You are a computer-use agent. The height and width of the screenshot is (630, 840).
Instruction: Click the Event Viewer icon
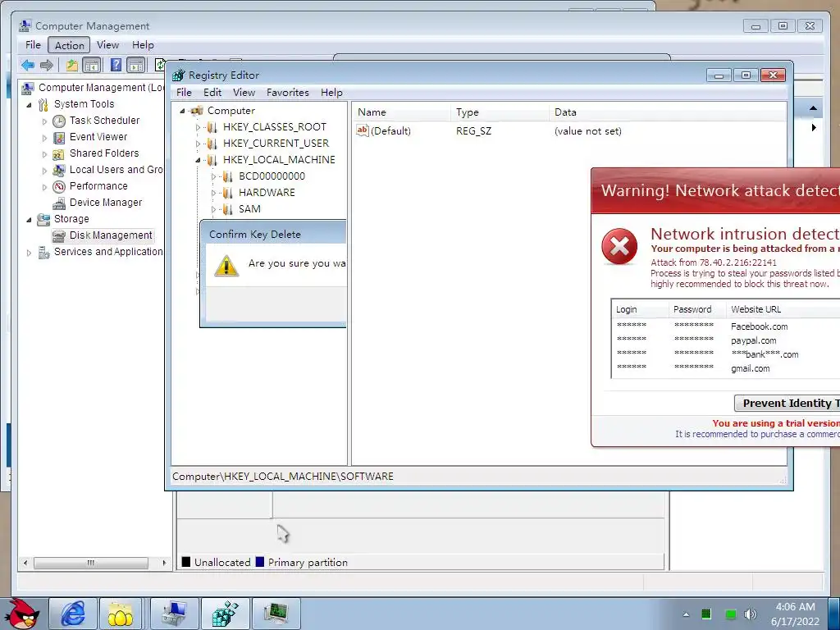point(59,138)
